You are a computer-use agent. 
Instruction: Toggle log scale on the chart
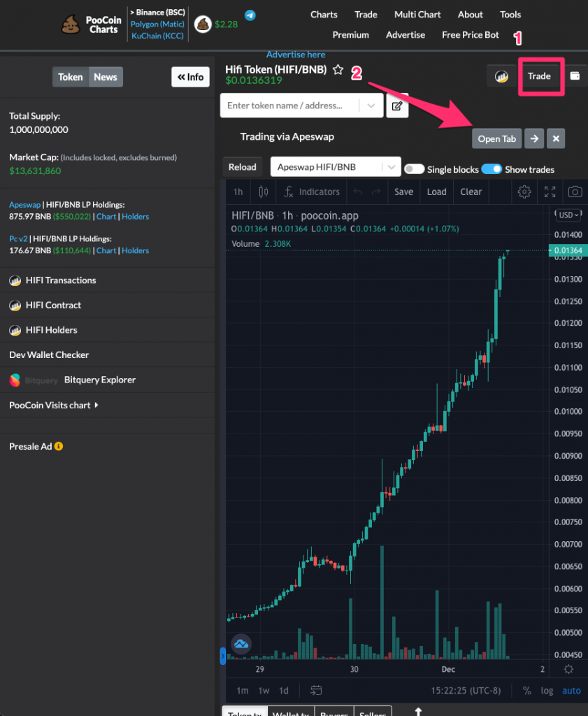547,690
